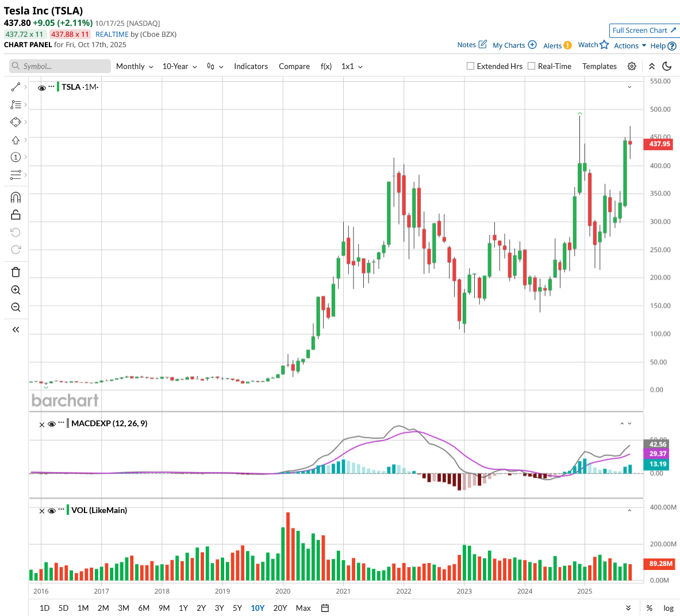The height and width of the screenshot is (616, 680).
Task: Select the 20Y range button
Action: click(x=280, y=608)
